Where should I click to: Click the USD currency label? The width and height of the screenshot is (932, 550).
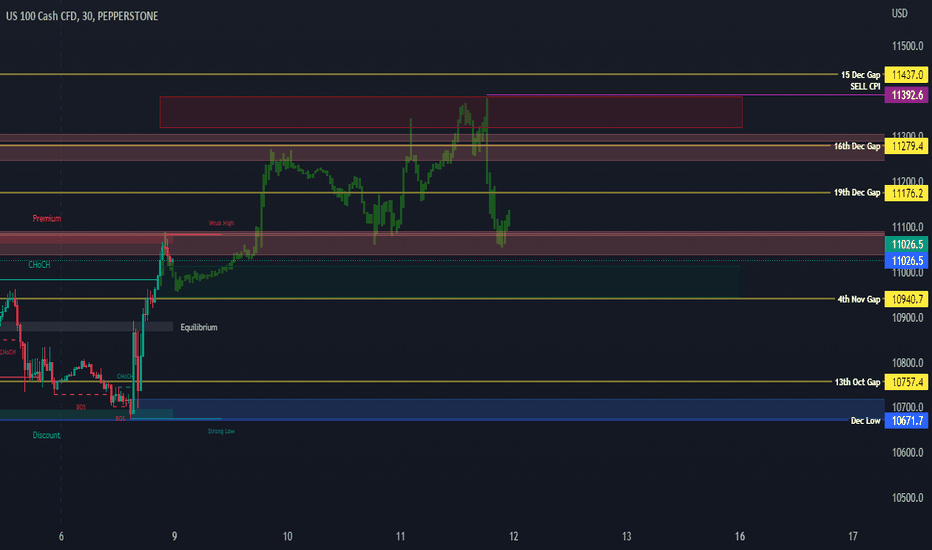tap(899, 13)
